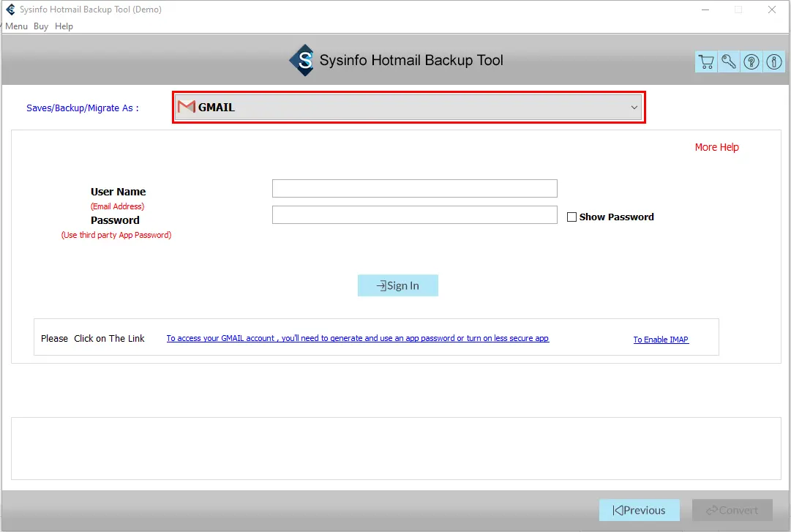Click the "(Email Address)" hint text
Viewport: 791px width, 532px height.
(118, 206)
